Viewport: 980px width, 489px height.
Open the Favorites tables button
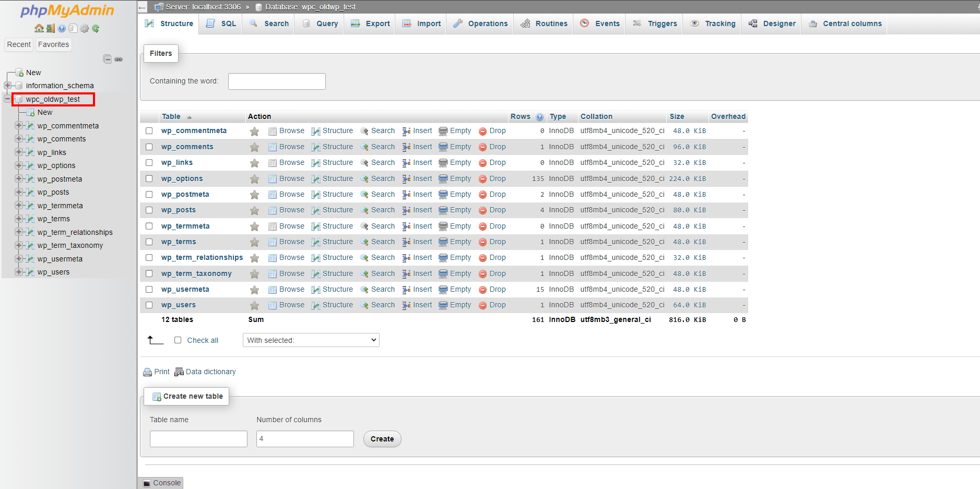pyautogui.click(x=53, y=44)
